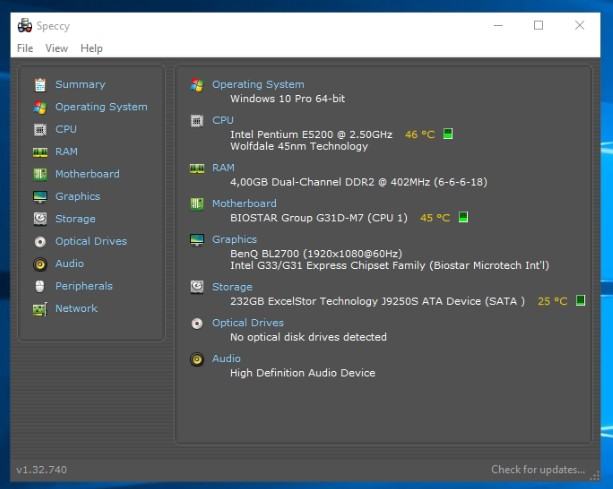Open the Help menu
The height and width of the screenshot is (489, 613).
[x=92, y=48]
